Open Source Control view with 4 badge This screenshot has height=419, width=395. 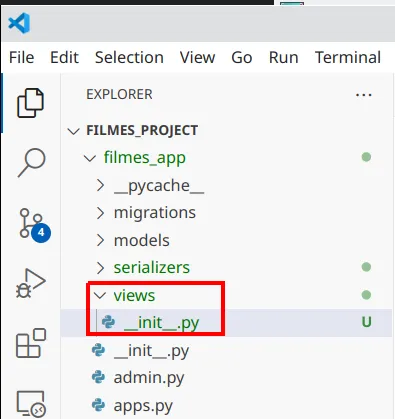[x=35, y=225]
